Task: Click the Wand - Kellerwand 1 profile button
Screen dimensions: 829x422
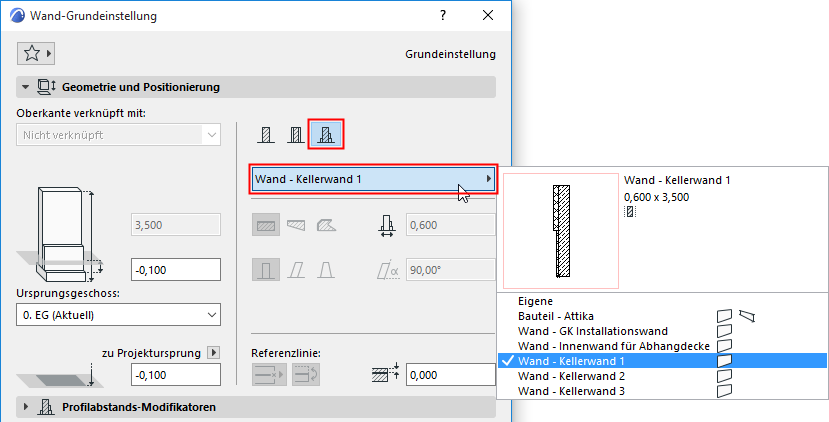Action: (374, 179)
